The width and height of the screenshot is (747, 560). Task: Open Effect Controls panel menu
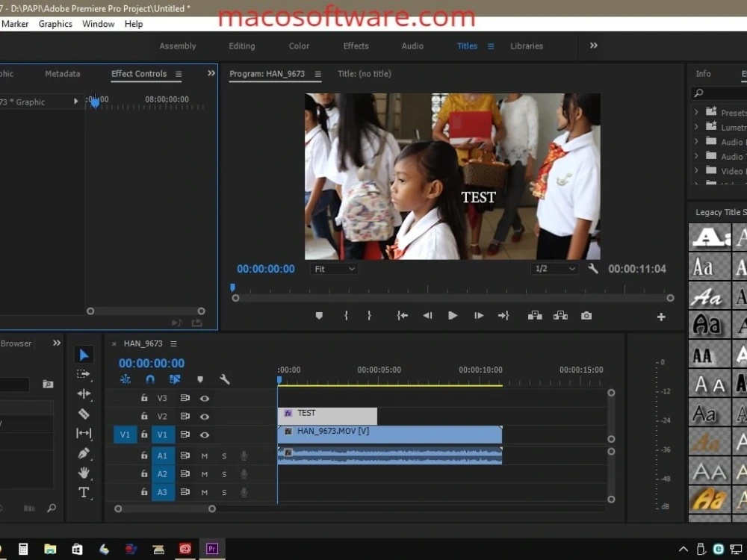tap(179, 74)
